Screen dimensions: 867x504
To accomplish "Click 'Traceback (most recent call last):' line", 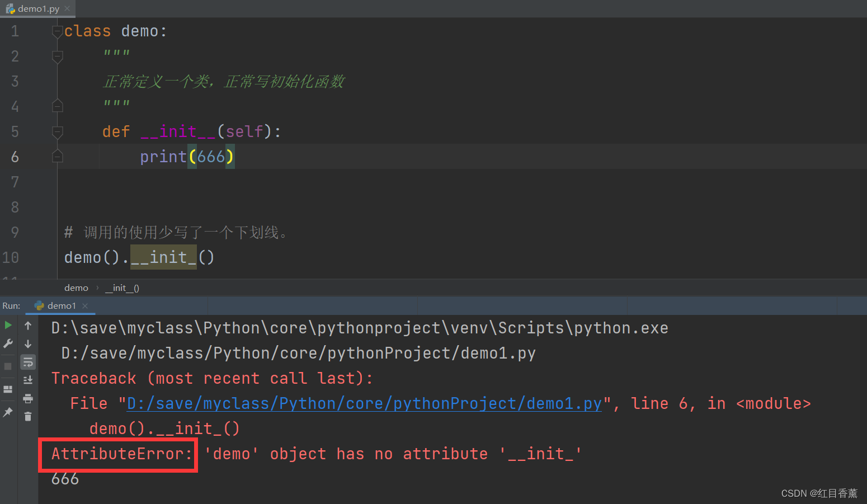I will [212, 378].
